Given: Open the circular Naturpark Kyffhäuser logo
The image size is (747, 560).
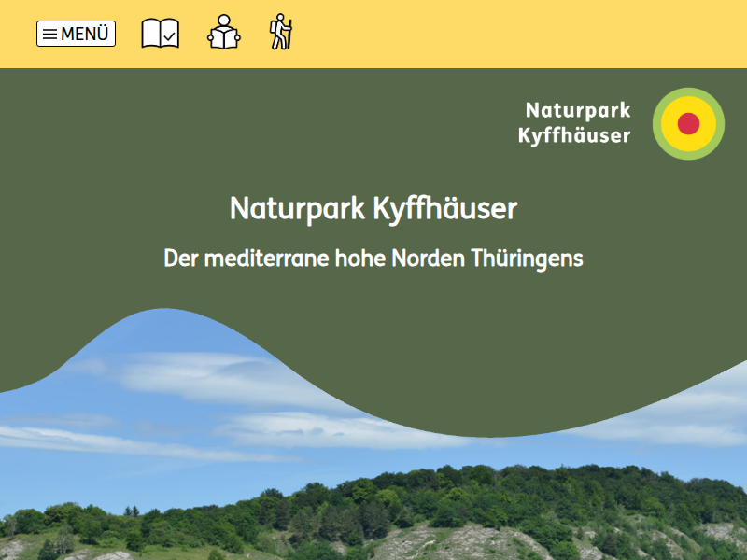Looking at the screenshot, I should point(687,122).
